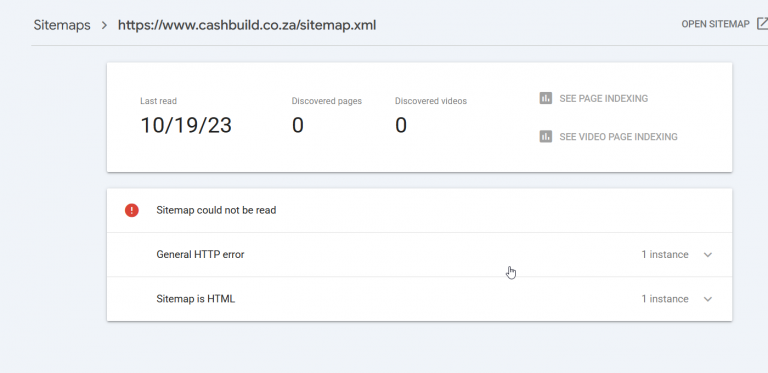Screen dimensions: 768x373
Task: Select the General HTTP error label
Action: [200, 255]
